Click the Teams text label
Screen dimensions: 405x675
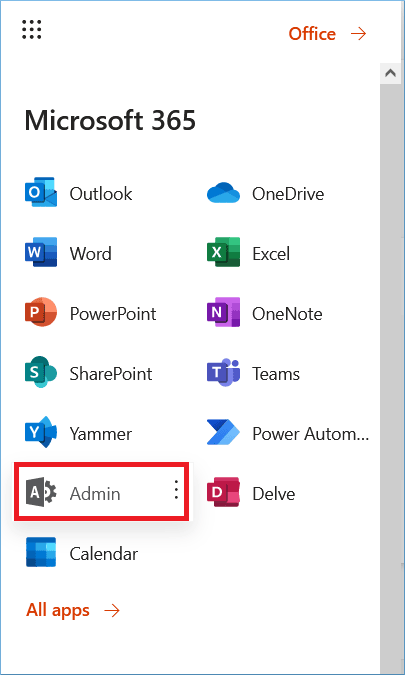click(276, 374)
